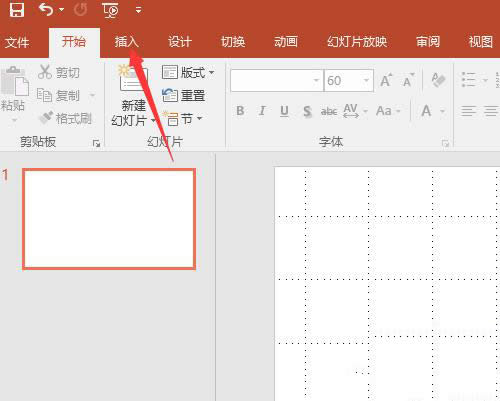Start slideshow from beginning icon
The height and width of the screenshot is (401, 500).
click(x=110, y=10)
